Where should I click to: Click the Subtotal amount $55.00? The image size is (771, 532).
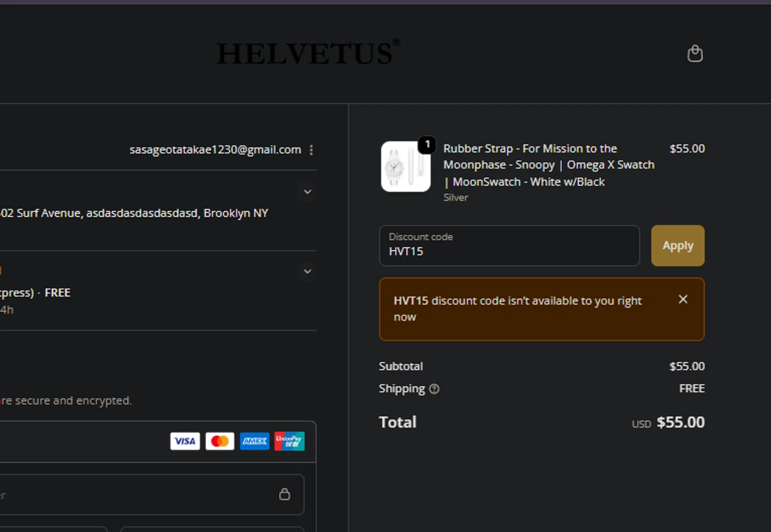(687, 366)
